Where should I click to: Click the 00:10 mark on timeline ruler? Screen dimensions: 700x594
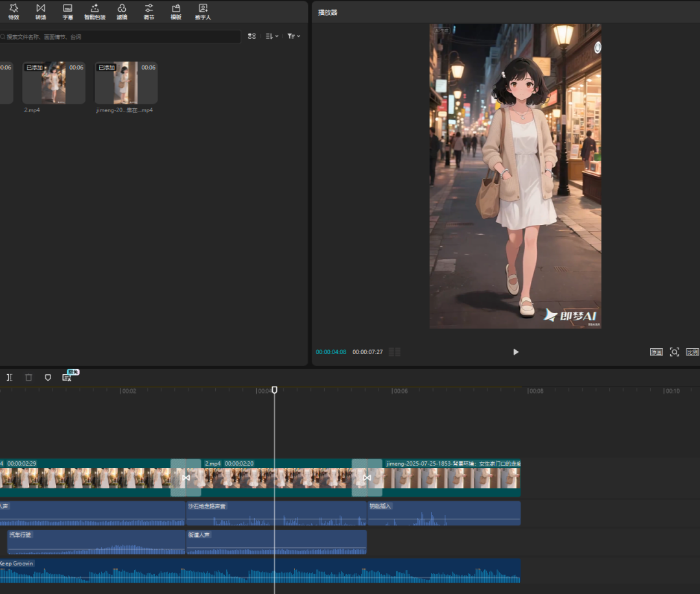click(671, 391)
